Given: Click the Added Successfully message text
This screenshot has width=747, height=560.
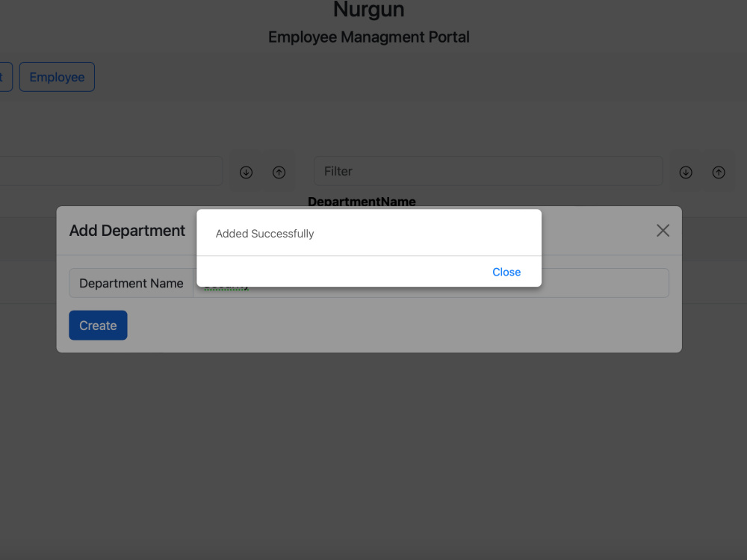Looking at the screenshot, I should pos(264,234).
